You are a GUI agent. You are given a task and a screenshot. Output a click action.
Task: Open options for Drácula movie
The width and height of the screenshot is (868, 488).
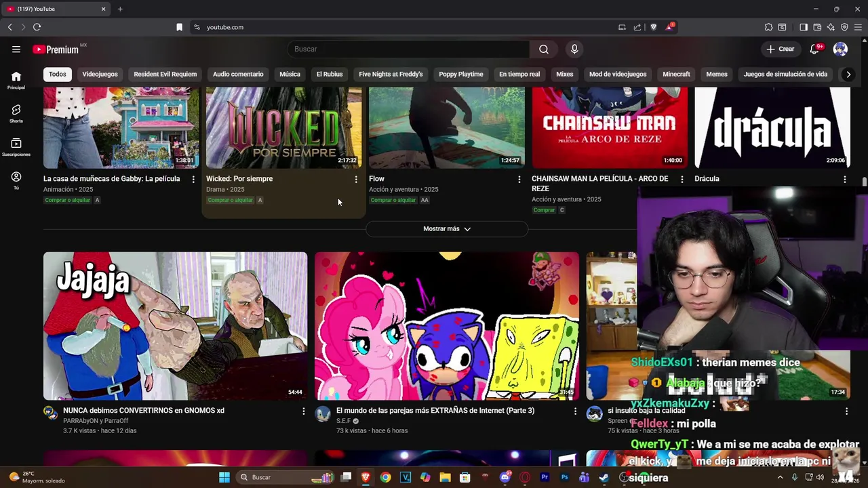point(845,179)
